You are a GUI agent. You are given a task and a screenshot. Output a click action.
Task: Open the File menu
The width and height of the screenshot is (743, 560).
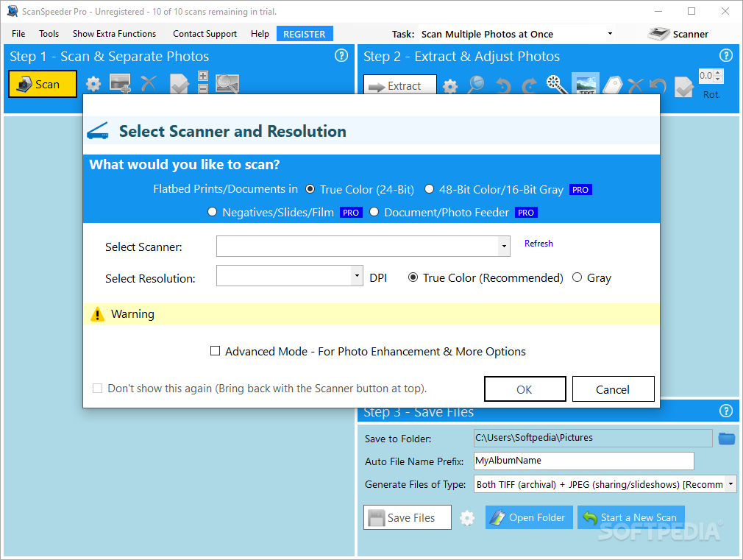(18, 34)
